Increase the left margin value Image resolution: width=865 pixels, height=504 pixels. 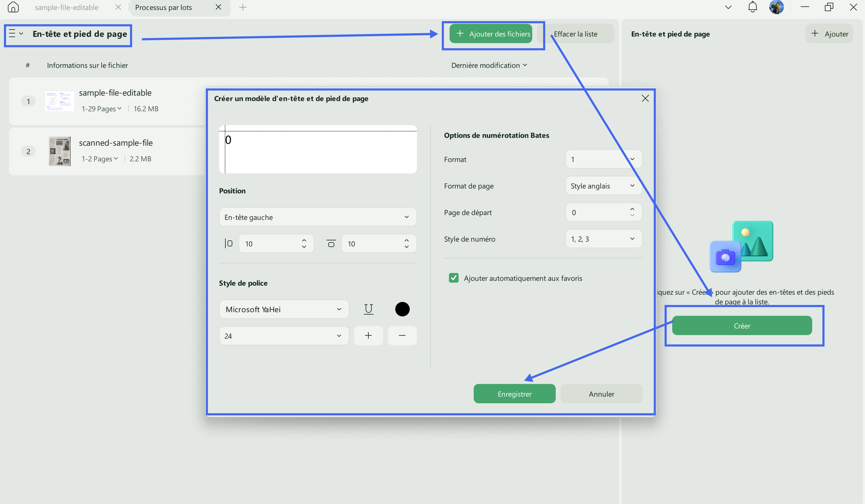pos(304,240)
